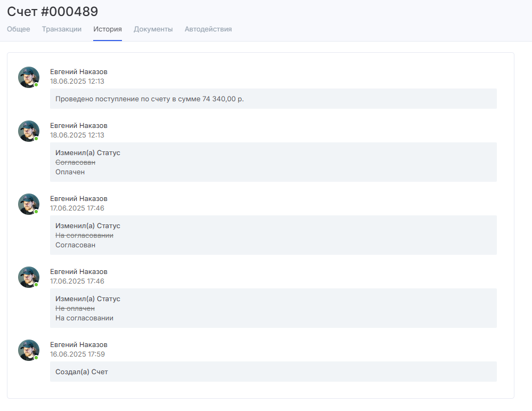Screen dimensions: 532x411
Task: Click avatar of the Согласован to Оплачен entry
Action: point(29,131)
